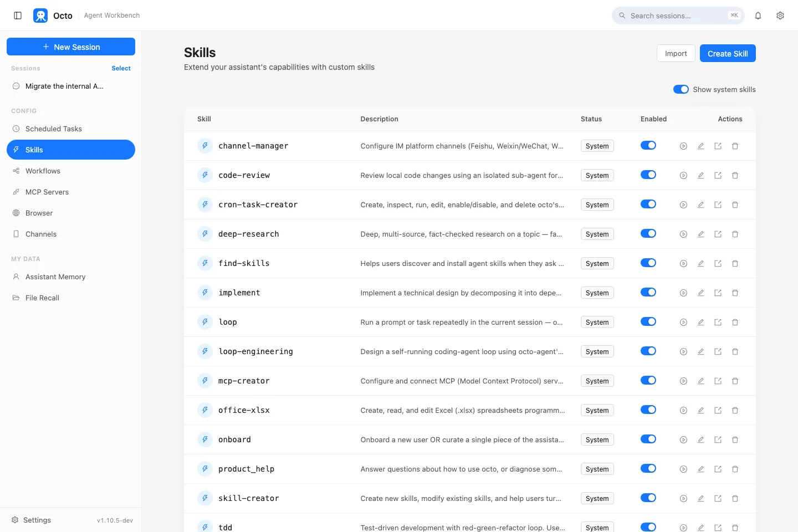Export the mcp-creator skill
The width and height of the screenshot is (798, 532).
718,381
